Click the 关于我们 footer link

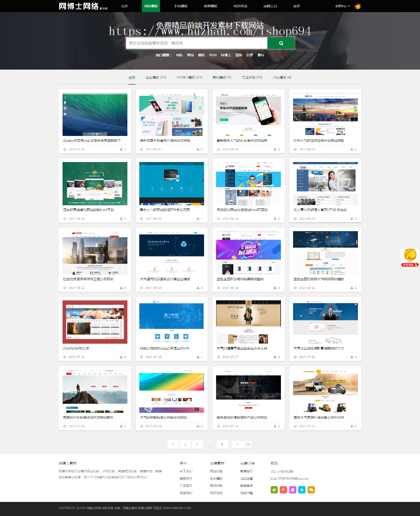[186, 471]
